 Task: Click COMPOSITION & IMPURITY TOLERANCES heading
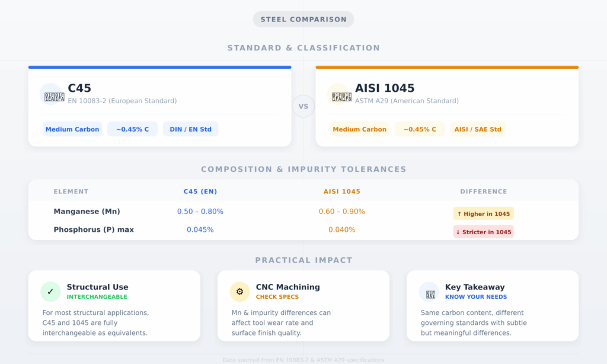coord(303,169)
